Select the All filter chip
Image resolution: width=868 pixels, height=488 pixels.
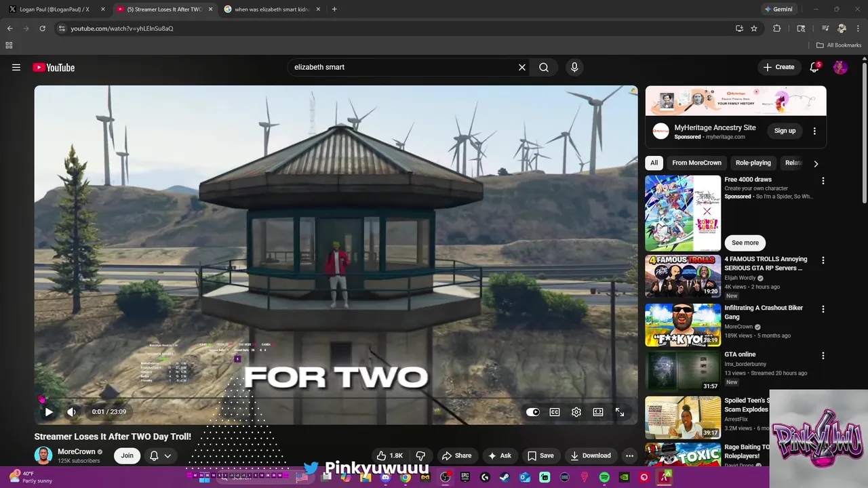pyautogui.click(x=654, y=163)
